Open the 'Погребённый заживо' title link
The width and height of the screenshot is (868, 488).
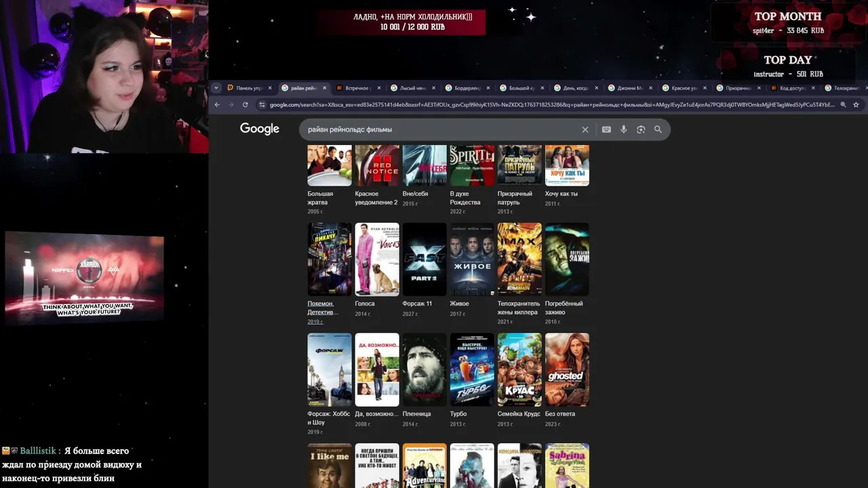564,308
